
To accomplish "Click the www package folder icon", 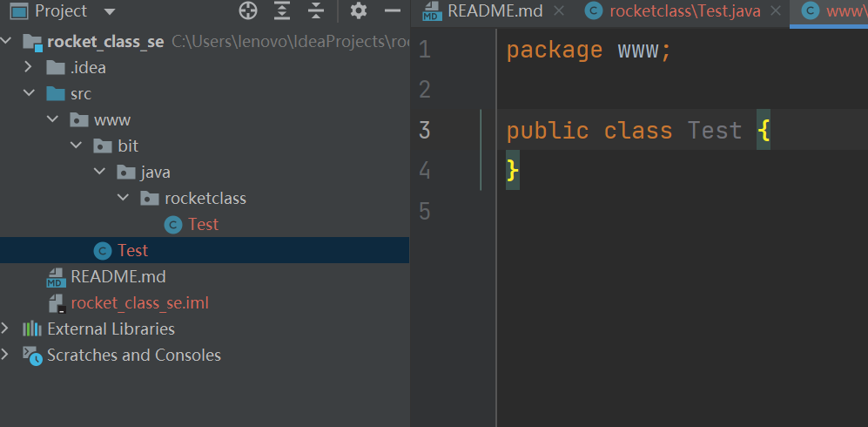I will click(79, 119).
